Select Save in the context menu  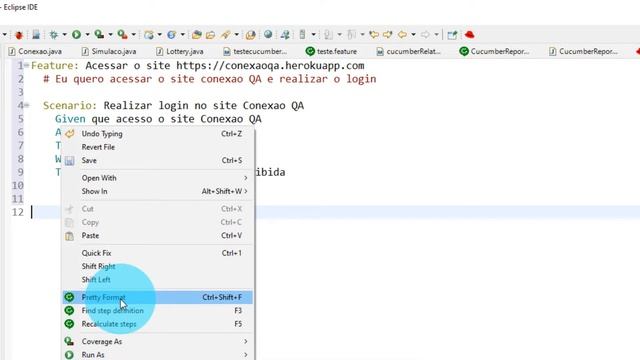158,160
